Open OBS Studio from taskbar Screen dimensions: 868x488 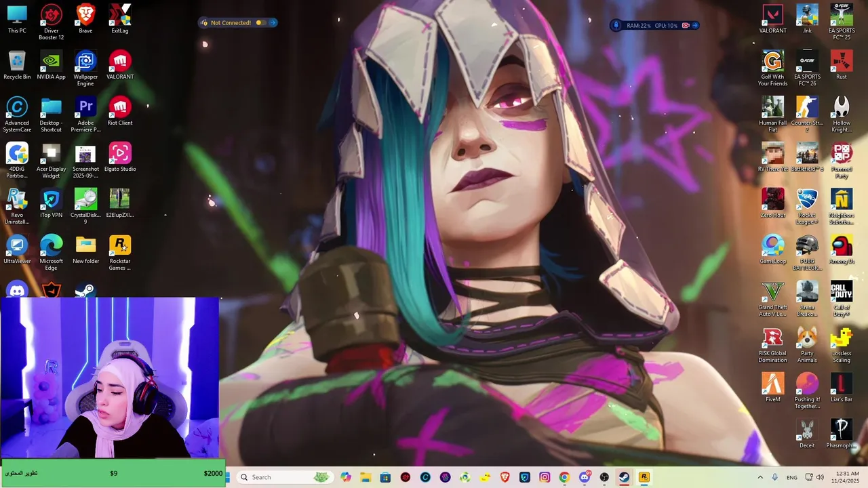click(604, 477)
